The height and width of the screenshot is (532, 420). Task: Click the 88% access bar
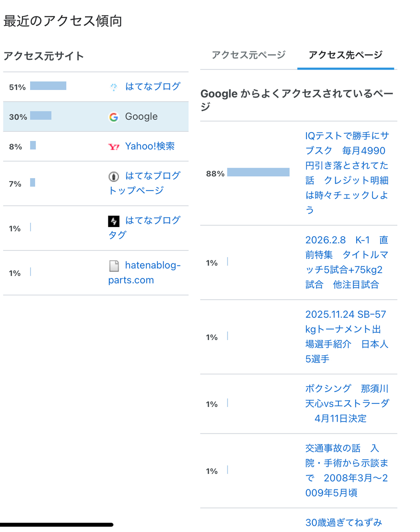(258, 172)
